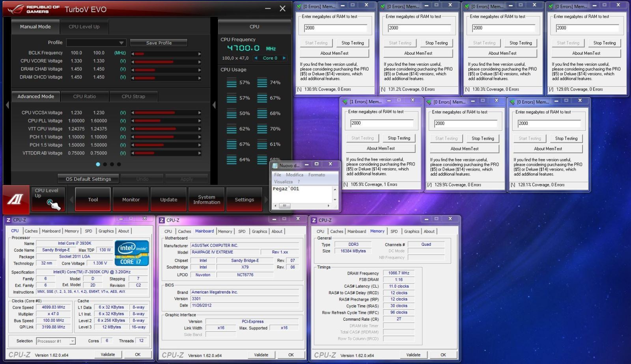631x364 pixels.
Task: Switch to Manual Mode tab
Action: 35,27
